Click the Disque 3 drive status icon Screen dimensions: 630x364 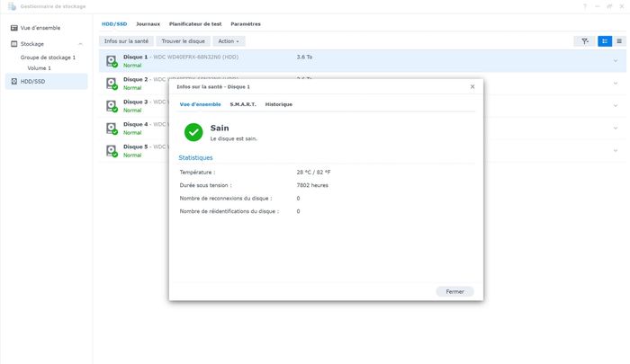click(x=112, y=106)
